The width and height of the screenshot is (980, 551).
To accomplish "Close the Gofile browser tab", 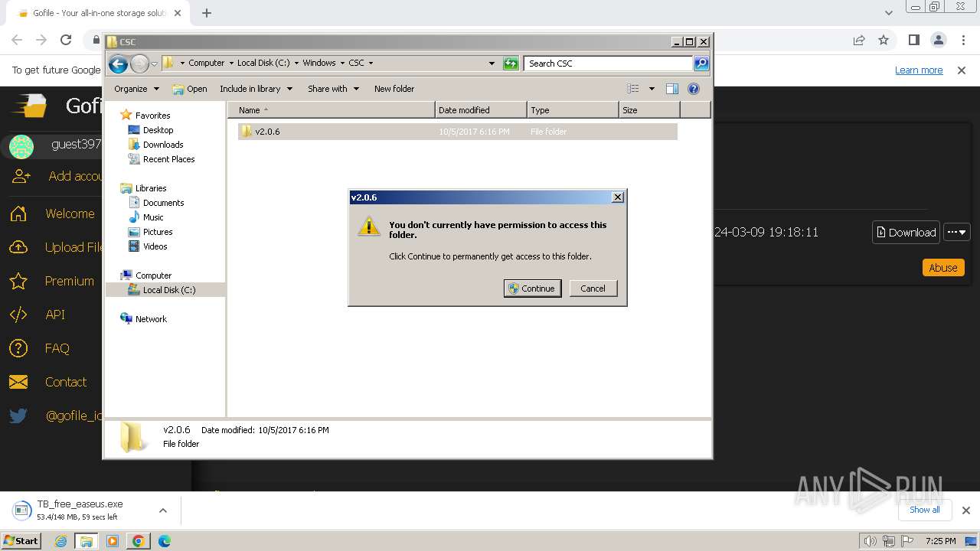I will 178,13.
